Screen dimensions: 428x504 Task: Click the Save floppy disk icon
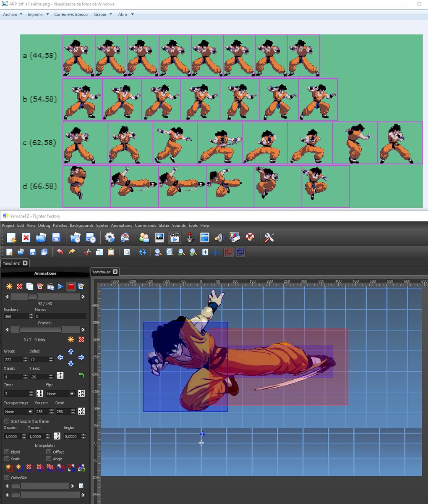tap(56, 238)
